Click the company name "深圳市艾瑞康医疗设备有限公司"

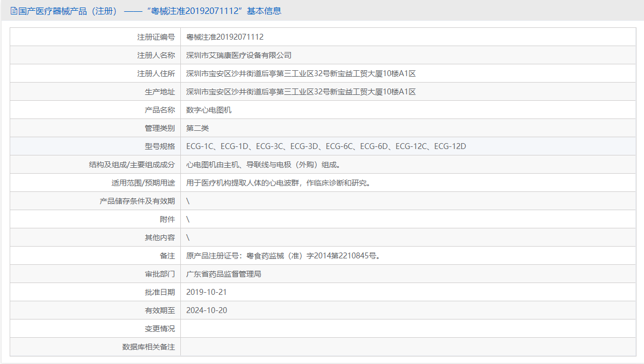point(239,55)
